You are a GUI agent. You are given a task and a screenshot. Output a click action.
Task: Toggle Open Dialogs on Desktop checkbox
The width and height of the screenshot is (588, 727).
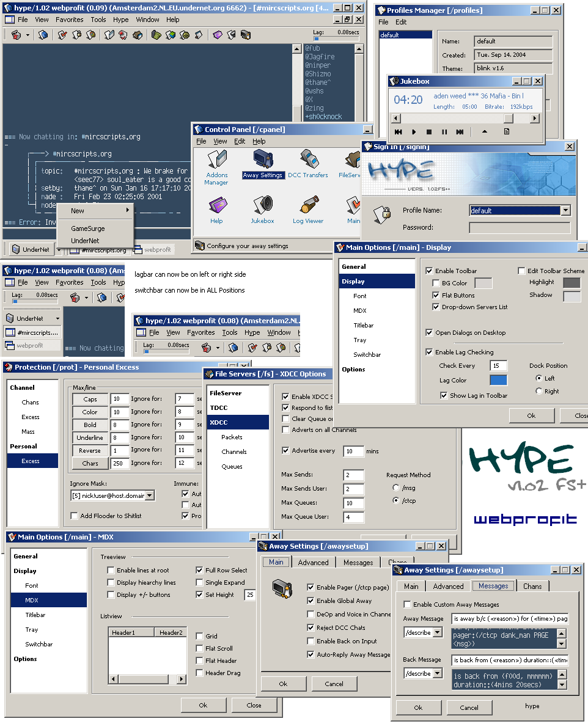pyautogui.click(x=429, y=332)
